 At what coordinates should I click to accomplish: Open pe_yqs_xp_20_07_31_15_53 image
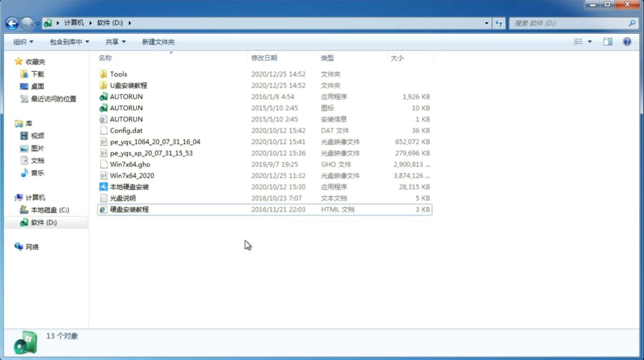click(151, 153)
